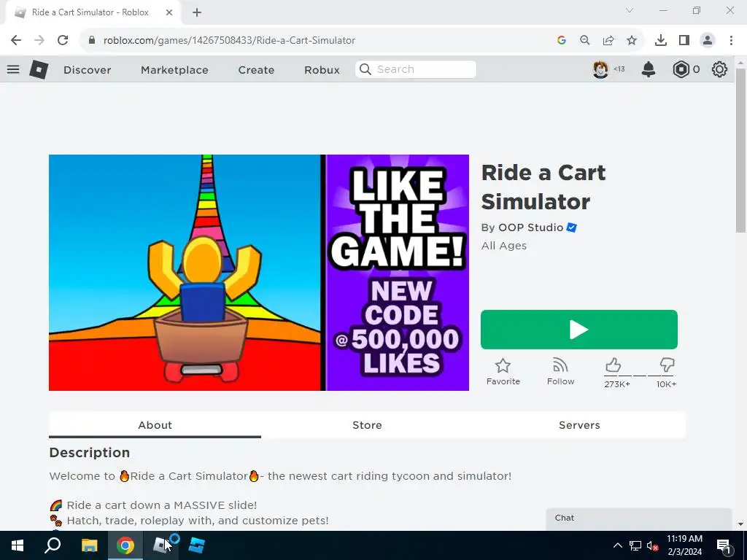747x560 pixels.
Task: Open the tab search chevron
Action: point(630,10)
